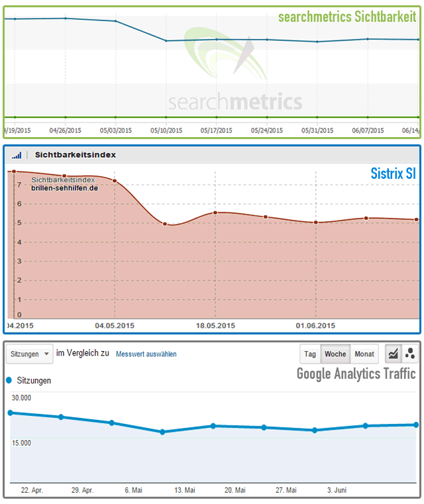The image size is (424, 504).
Task: Click the lowest Analytics sessions point near 13. Mai
Action: click(163, 432)
